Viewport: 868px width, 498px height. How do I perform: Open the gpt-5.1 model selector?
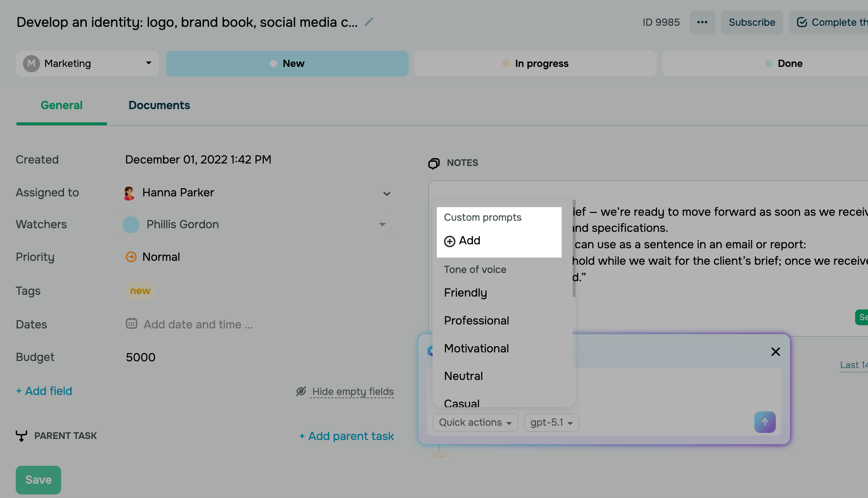click(551, 423)
